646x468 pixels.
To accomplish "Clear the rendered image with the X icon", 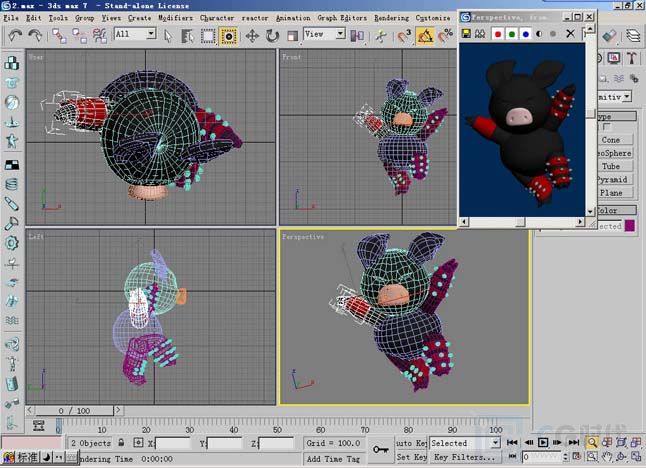I will (570, 33).
